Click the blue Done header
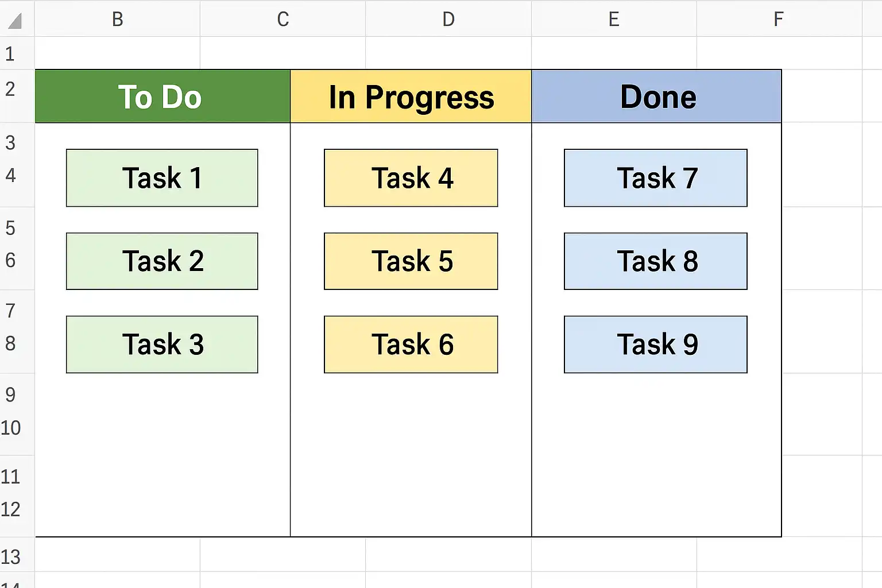The image size is (882, 588). [x=656, y=96]
